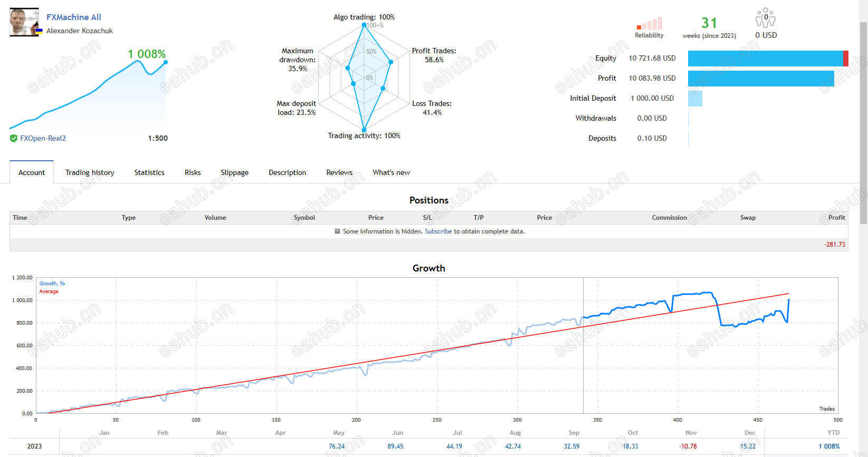Open the Trading history tab
868x457 pixels.
[90, 172]
